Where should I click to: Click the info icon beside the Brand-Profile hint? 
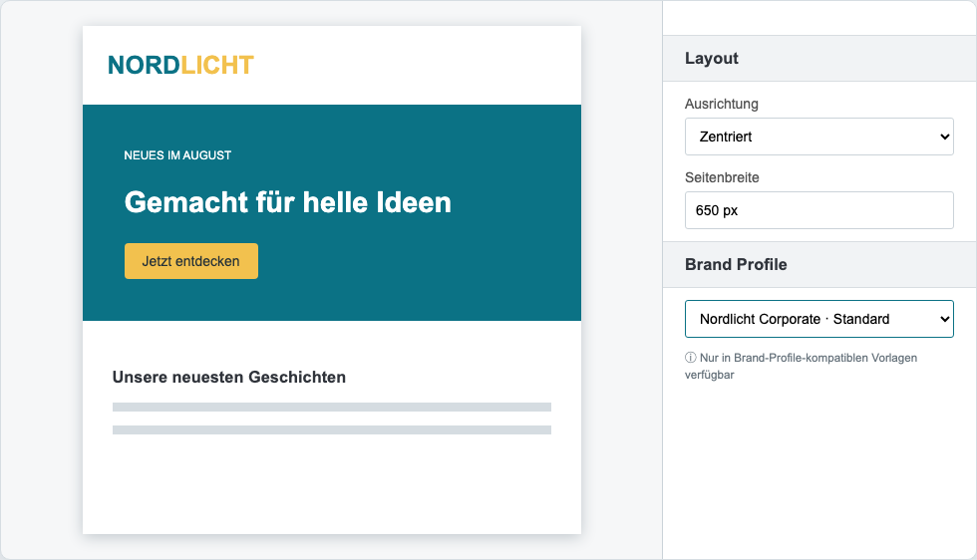(x=690, y=358)
